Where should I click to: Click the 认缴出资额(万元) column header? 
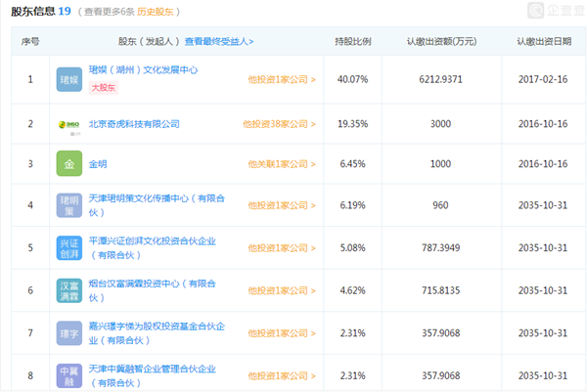(x=442, y=41)
